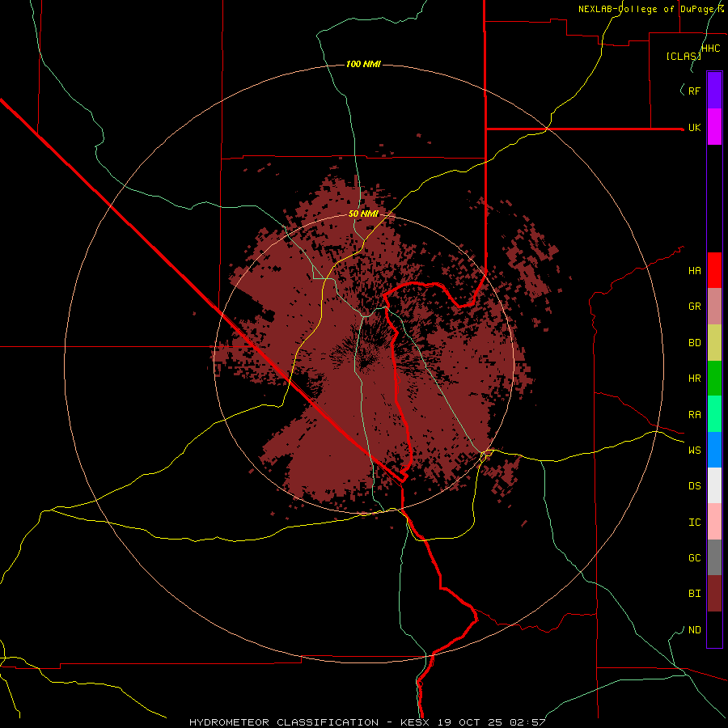Screen dimensions: 728x728
Task: Click the '[CLAS]' label
Action: [x=684, y=57]
